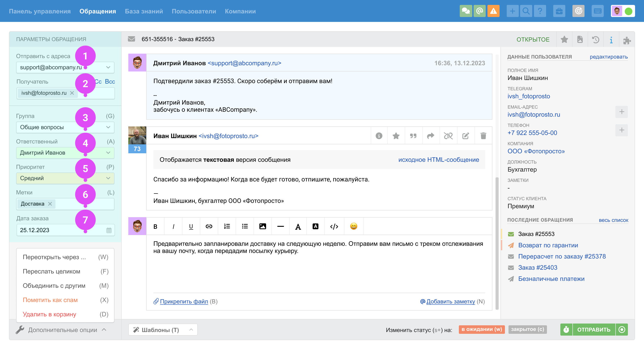Viewport: 644px width, 349px height.
Task: Toggle the green online status indicator
Action: [628, 11]
